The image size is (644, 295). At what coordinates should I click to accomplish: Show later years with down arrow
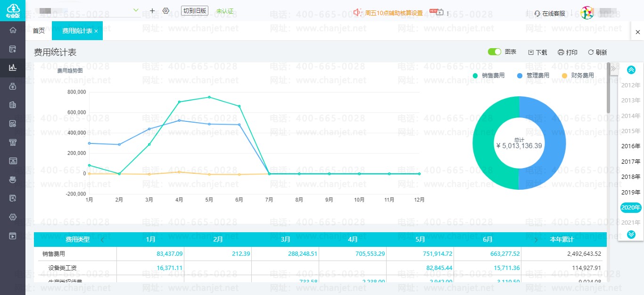coord(631,234)
